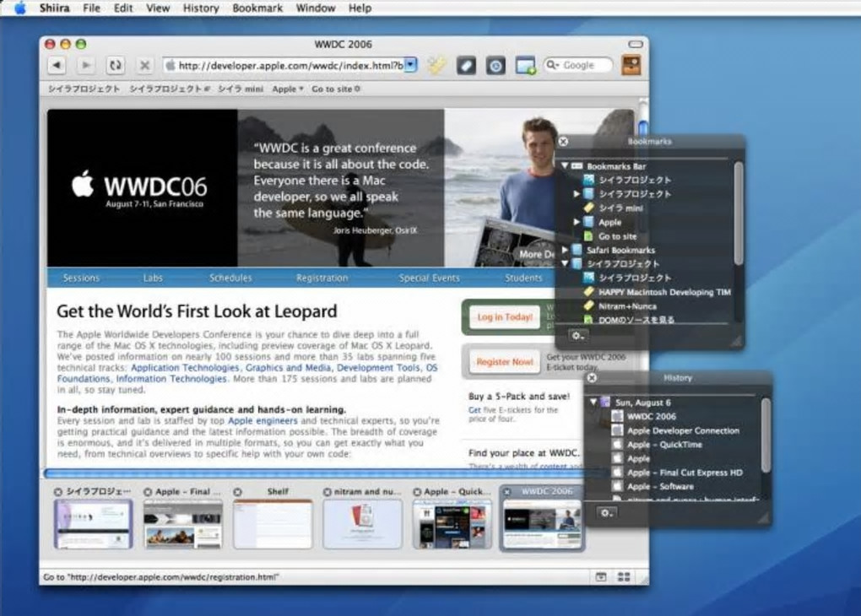Viewport: 861px width, 616px height.
Task: Close the Shelf tab thumbnail
Action: (237, 492)
